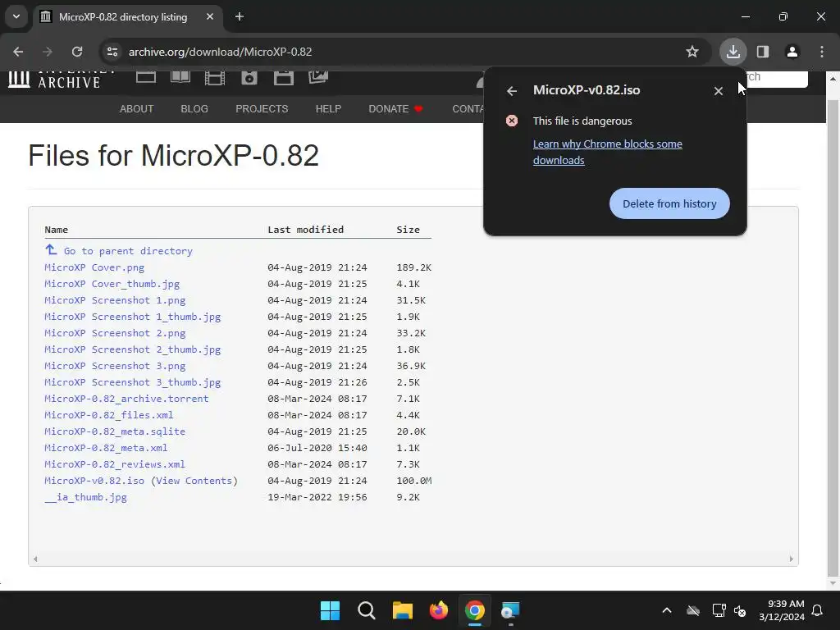
Task: Open the Audio speaker icon
Action: pos(249,78)
